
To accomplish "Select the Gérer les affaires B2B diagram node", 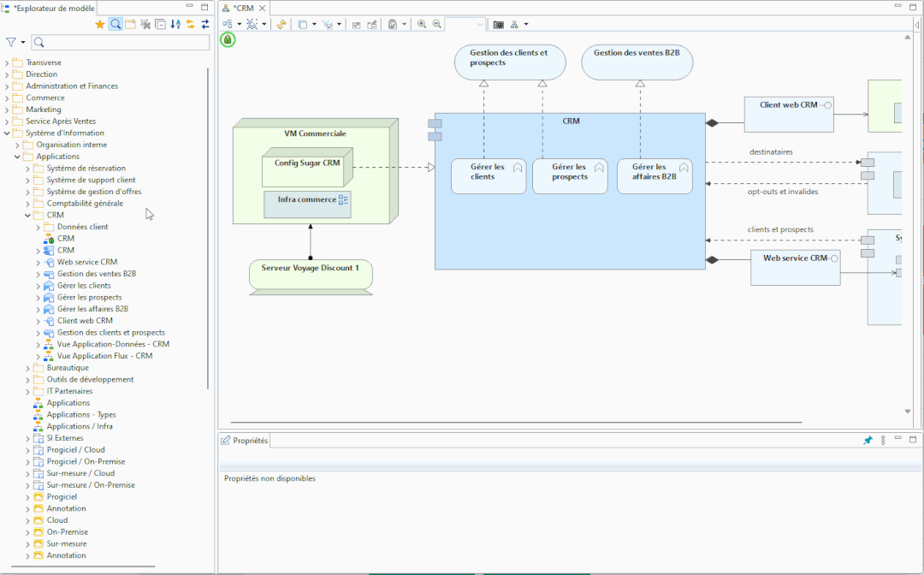I will click(654, 175).
